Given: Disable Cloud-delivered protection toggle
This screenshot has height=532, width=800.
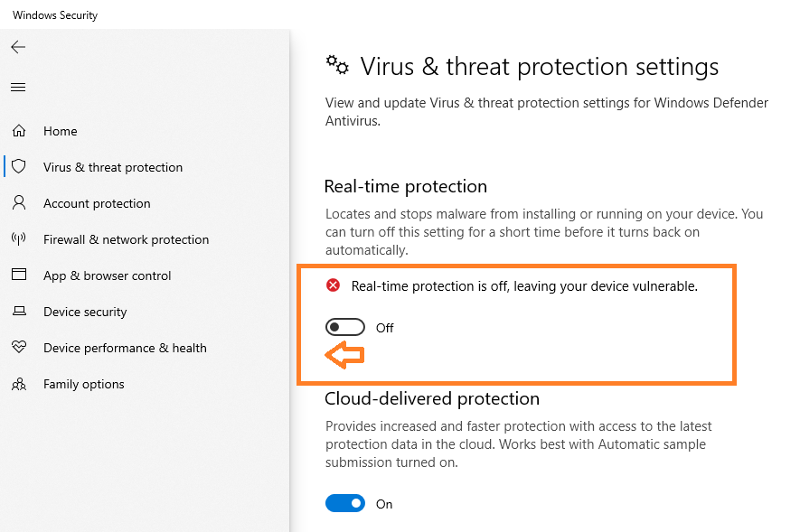Looking at the screenshot, I should 344,503.
